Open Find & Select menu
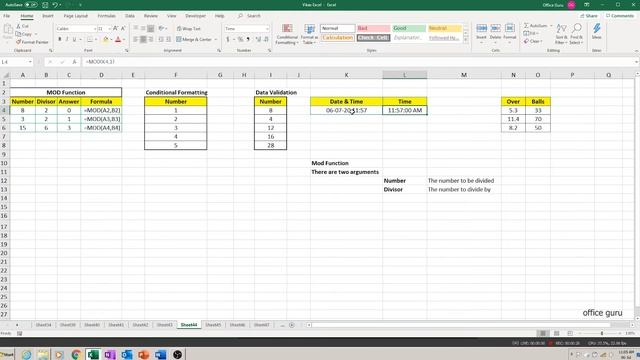Screen dimensions: 640x360 [576, 34]
